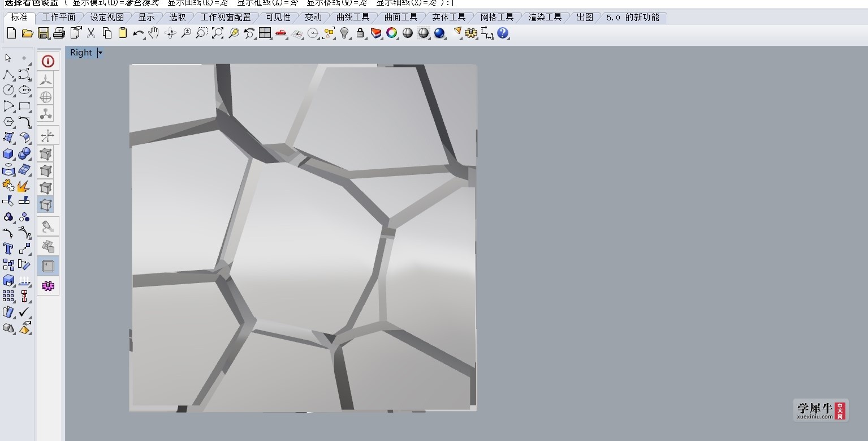Click the Boolean union spheres icon
The height and width of the screenshot is (441, 868).
[24, 153]
